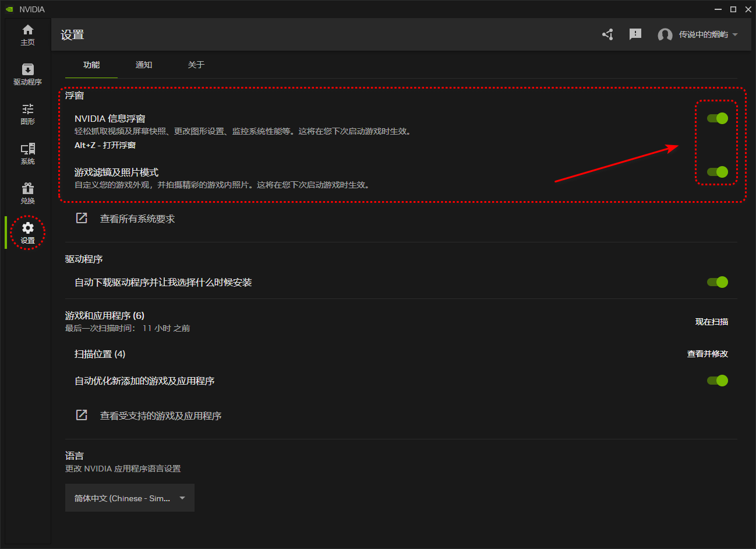Minimize the NVIDIA window
Screen dimensions: 756x549
[718, 9]
